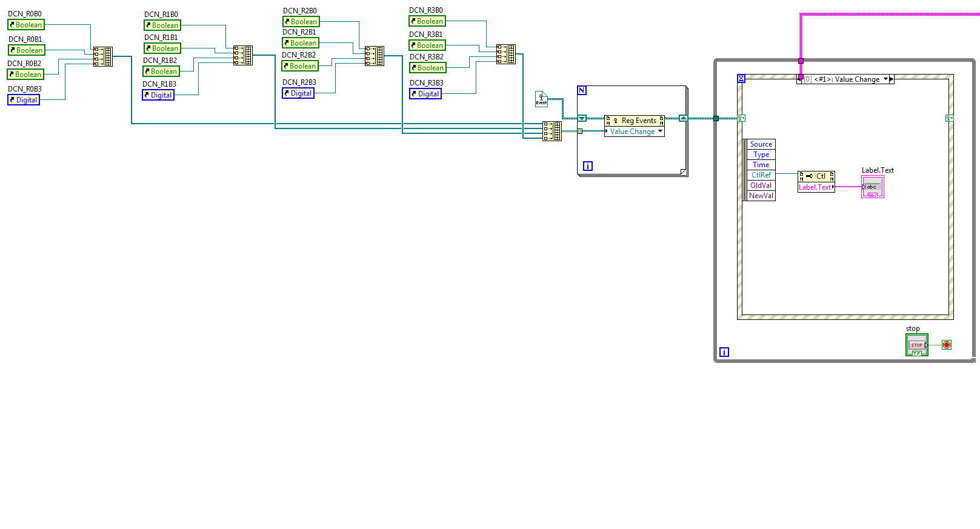This screenshot has width=980, height=529.
Task: Click the DCN_R2B3 Digital reference
Action: [x=298, y=93]
